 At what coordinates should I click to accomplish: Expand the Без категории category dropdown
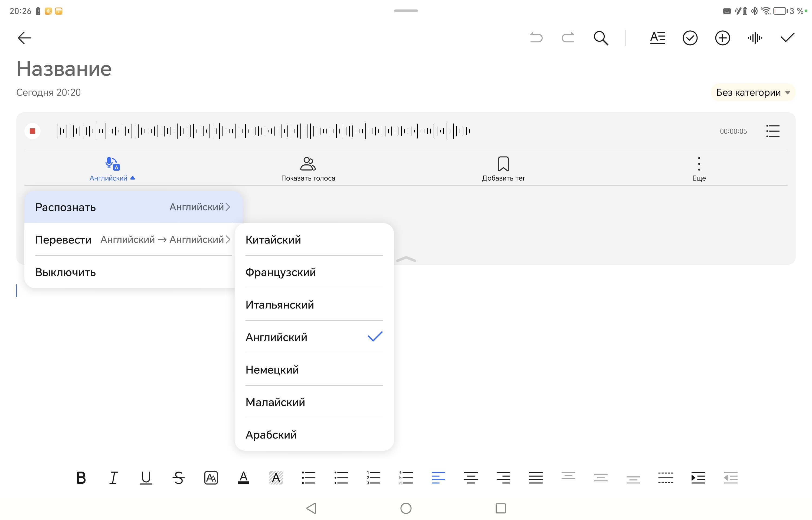(x=753, y=93)
